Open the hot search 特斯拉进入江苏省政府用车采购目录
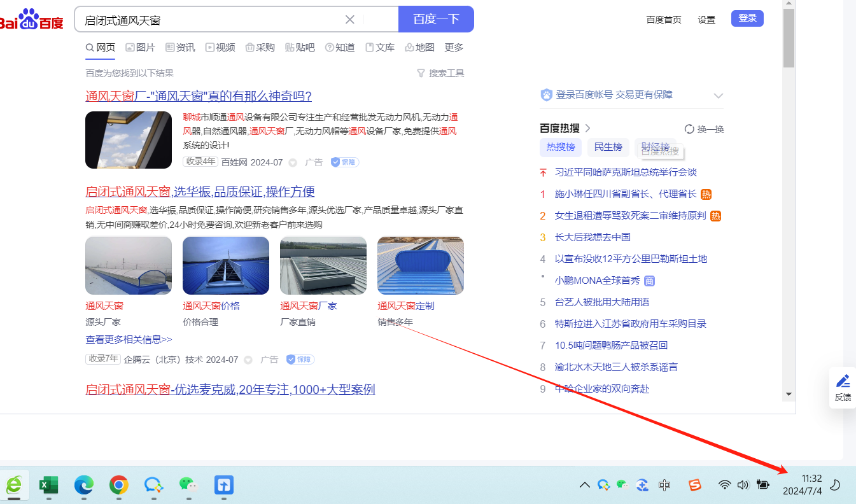The image size is (856, 504). click(x=631, y=323)
